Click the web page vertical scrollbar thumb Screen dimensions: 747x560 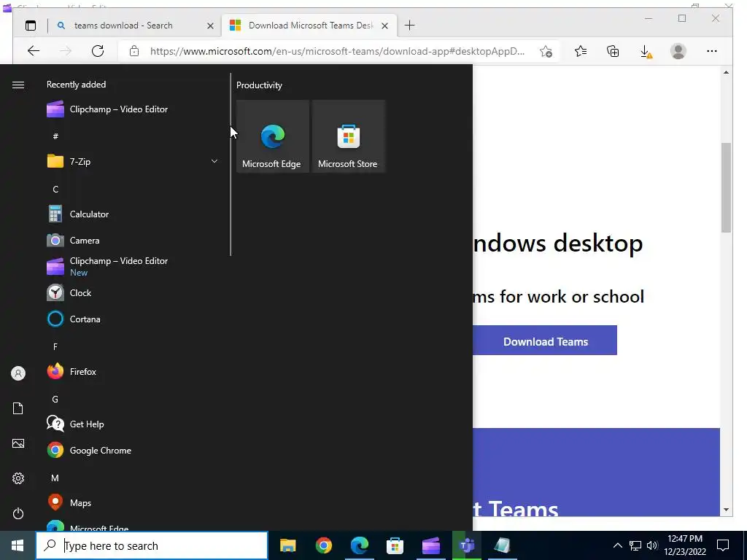(x=726, y=187)
